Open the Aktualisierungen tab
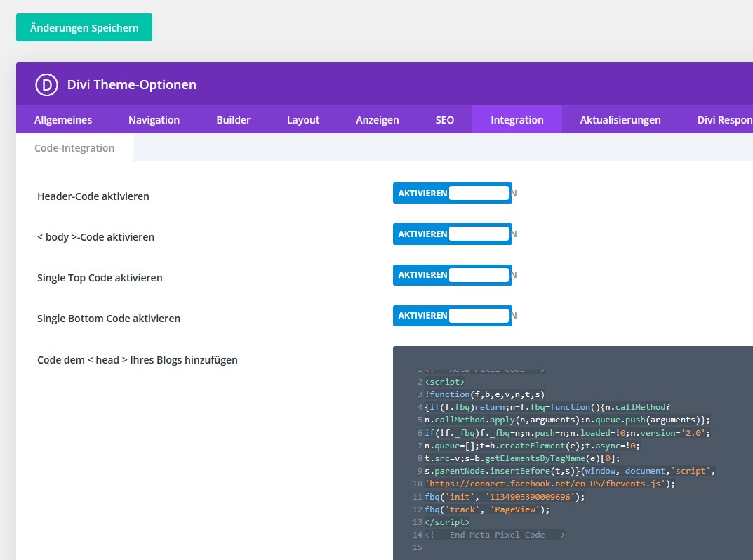This screenshot has height=560, width=753. pos(620,119)
